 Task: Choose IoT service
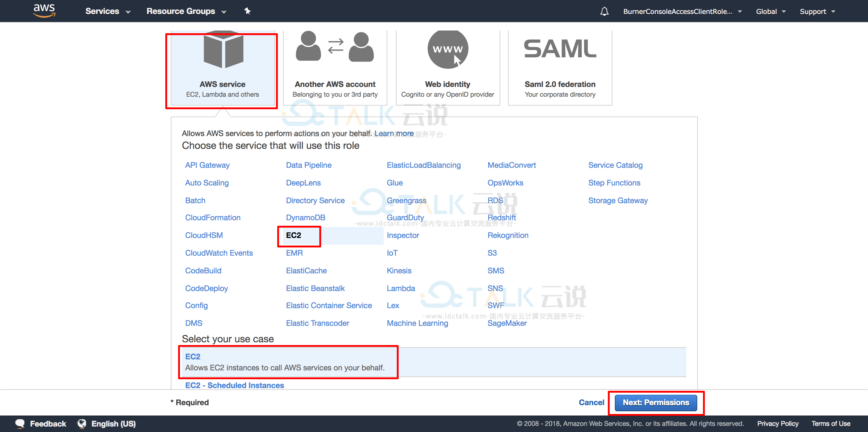click(x=392, y=253)
